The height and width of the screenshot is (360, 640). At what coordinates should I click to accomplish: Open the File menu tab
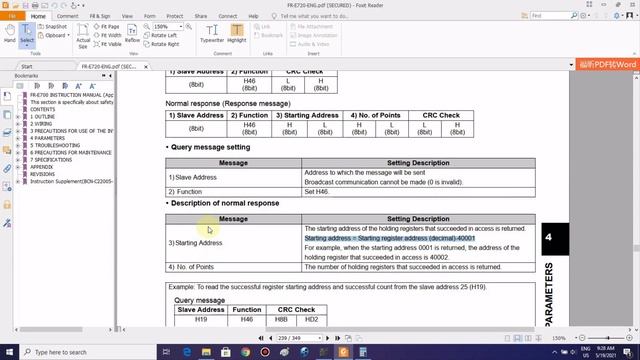[x=12, y=16]
